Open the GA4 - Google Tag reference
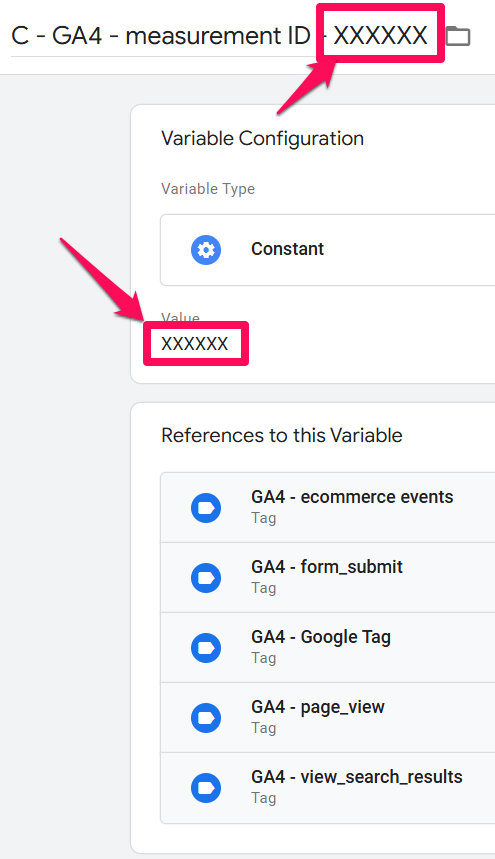This screenshot has height=859, width=495. coord(327,648)
